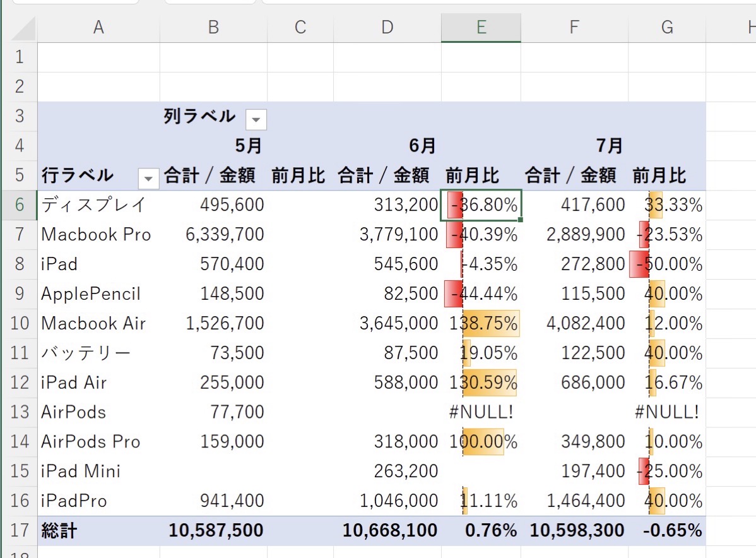
Task: Select the -0.65% total cell
Action: coord(667,530)
